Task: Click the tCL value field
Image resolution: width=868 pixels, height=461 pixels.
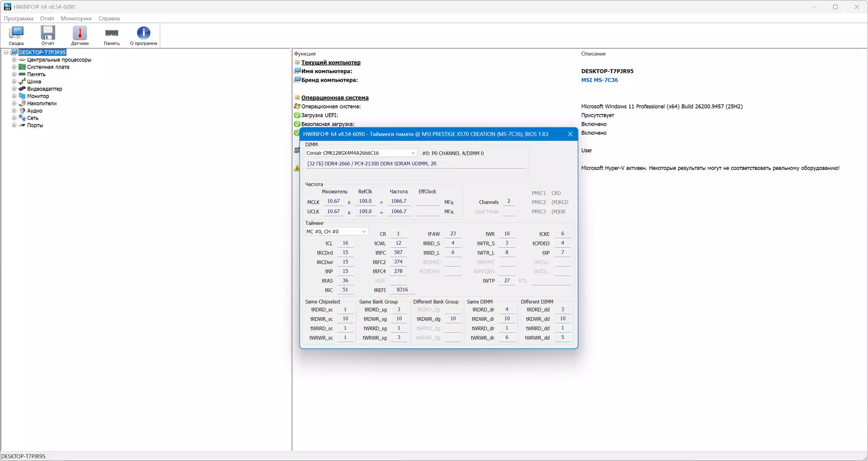Action: pos(345,243)
